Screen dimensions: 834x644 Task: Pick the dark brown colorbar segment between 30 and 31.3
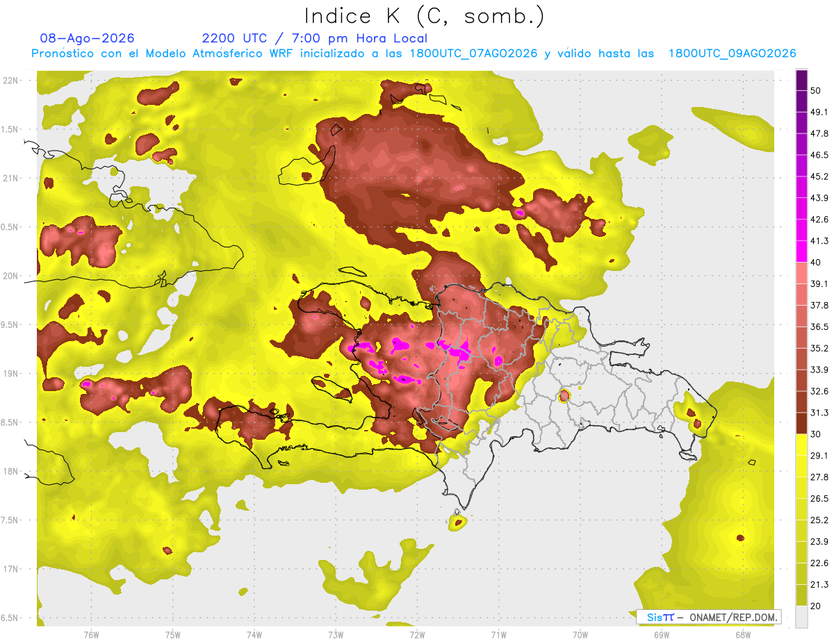(x=801, y=424)
